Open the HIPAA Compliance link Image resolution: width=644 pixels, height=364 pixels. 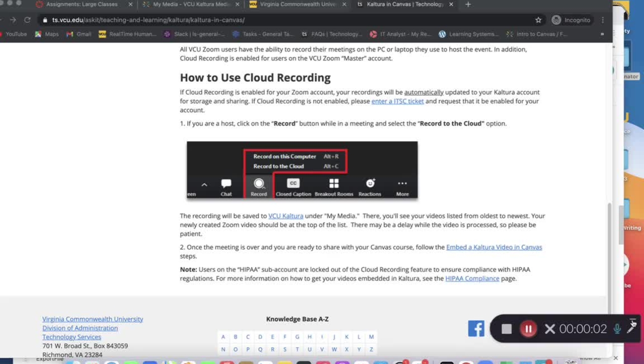(x=472, y=278)
